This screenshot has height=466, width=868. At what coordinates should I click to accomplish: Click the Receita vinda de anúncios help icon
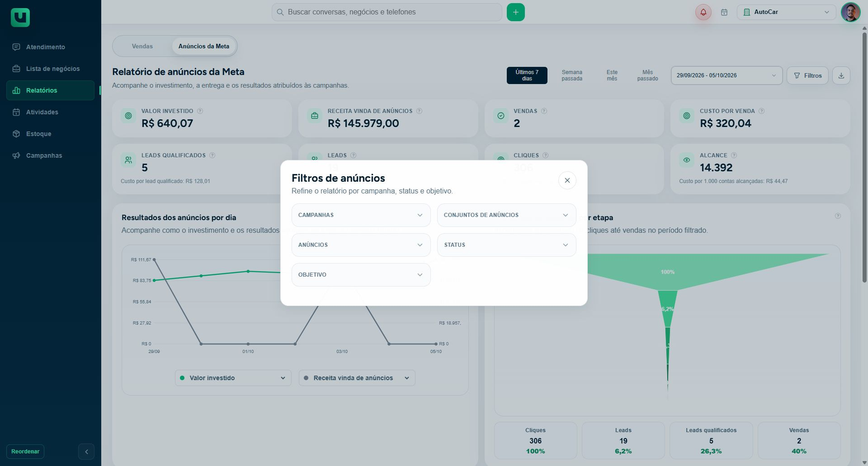pyautogui.click(x=419, y=111)
